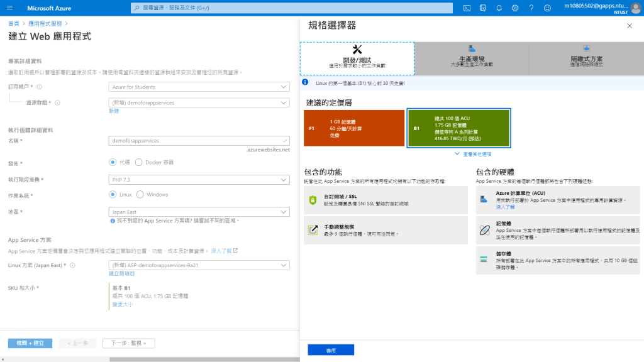Switch to the 生產環境 tab
The image size is (644, 362).
click(472, 58)
